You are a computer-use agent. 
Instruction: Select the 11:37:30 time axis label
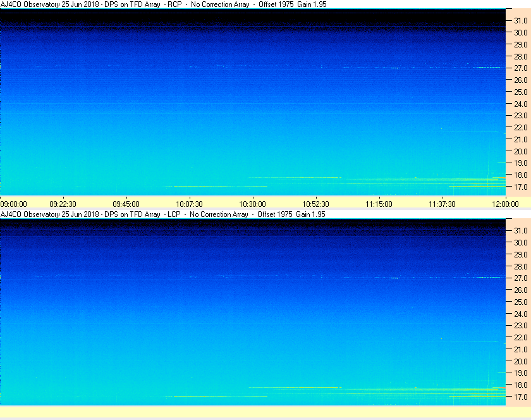[x=442, y=204]
